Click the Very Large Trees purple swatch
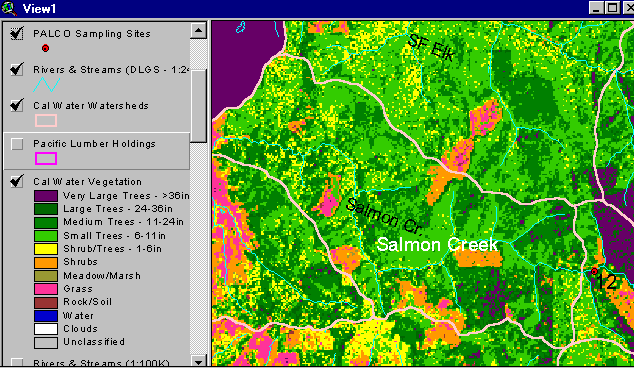Screen dimensions: 634x368 click(x=46, y=196)
